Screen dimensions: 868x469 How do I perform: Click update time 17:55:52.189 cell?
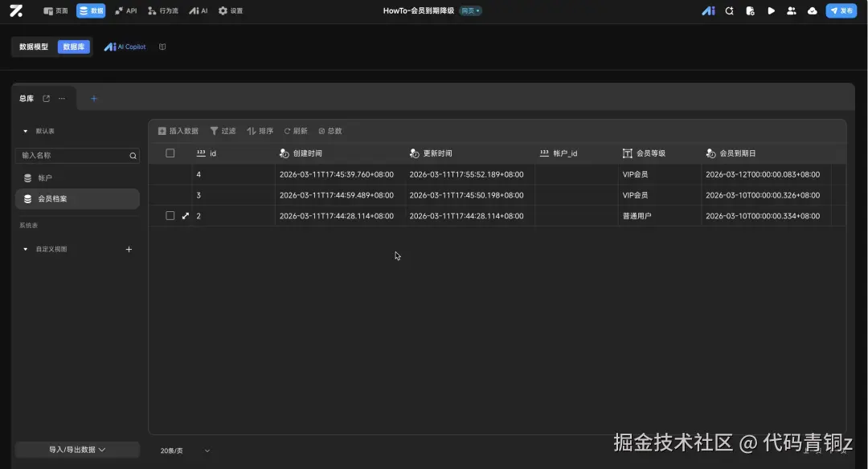[470, 174]
